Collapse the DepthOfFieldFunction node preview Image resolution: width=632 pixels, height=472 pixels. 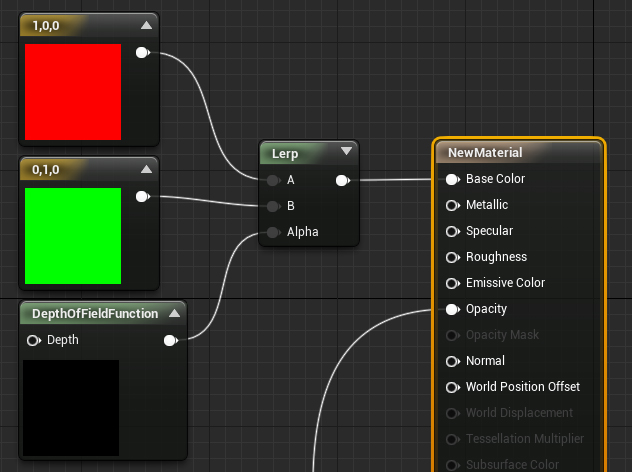(x=175, y=313)
